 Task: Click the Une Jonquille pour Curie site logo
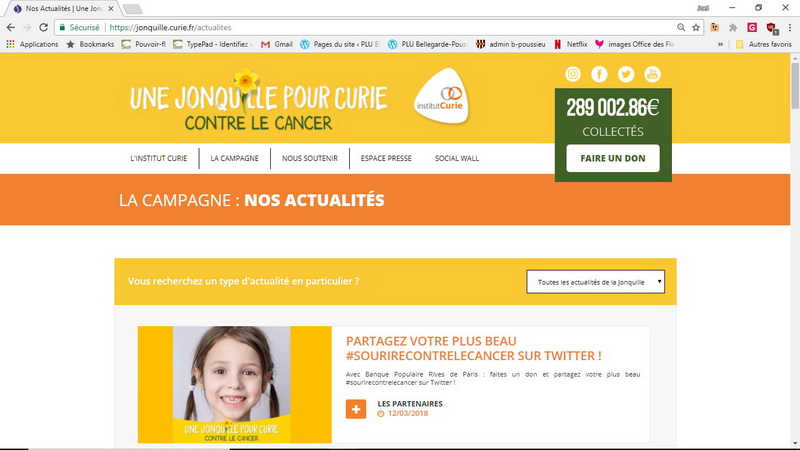point(259,101)
